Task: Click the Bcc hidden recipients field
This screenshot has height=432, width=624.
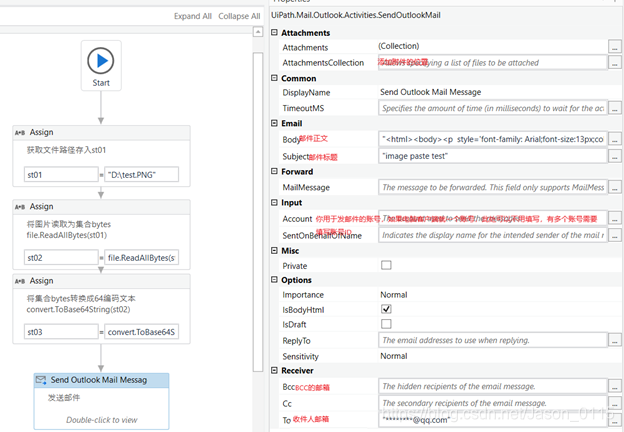Action: 493,386
